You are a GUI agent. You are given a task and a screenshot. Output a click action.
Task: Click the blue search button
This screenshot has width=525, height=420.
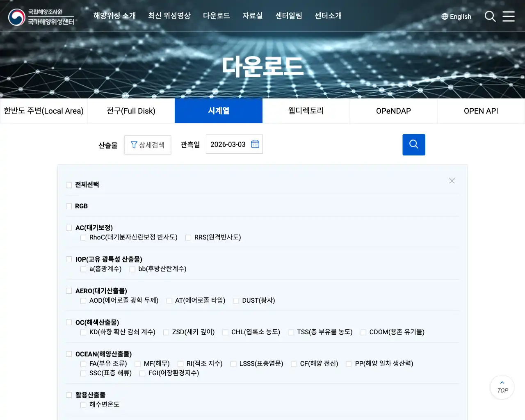[413, 144]
